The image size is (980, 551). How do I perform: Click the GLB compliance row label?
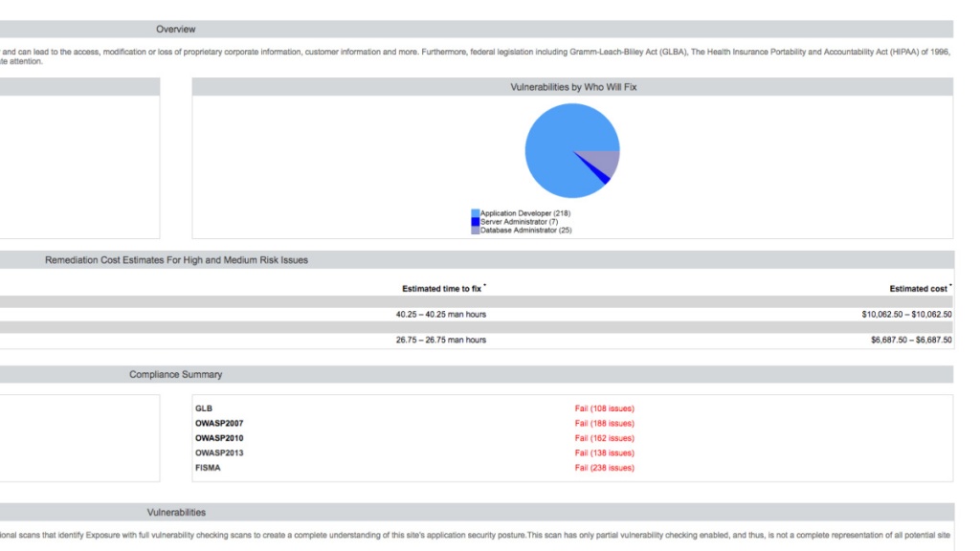click(x=204, y=408)
